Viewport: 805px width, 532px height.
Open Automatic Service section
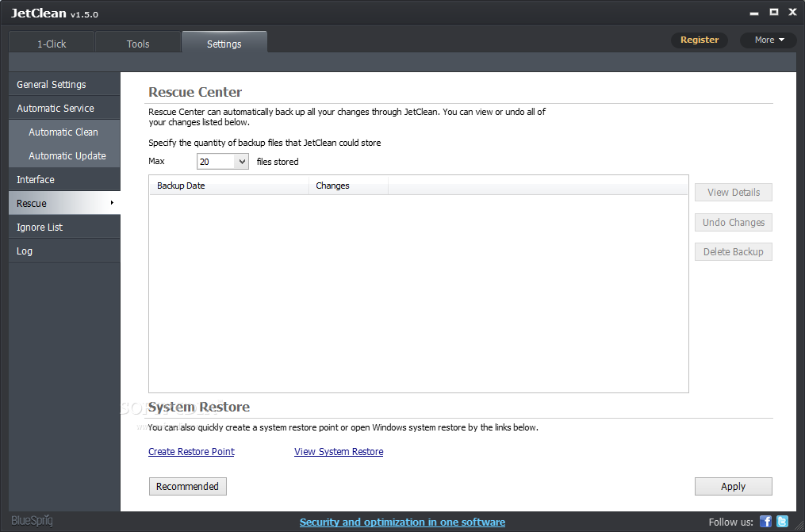tap(64, 109)
